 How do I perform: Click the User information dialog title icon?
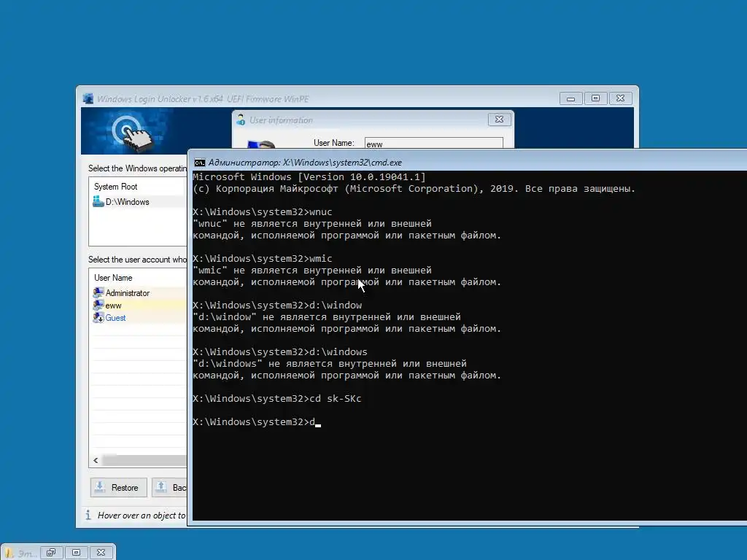point(241,120)
